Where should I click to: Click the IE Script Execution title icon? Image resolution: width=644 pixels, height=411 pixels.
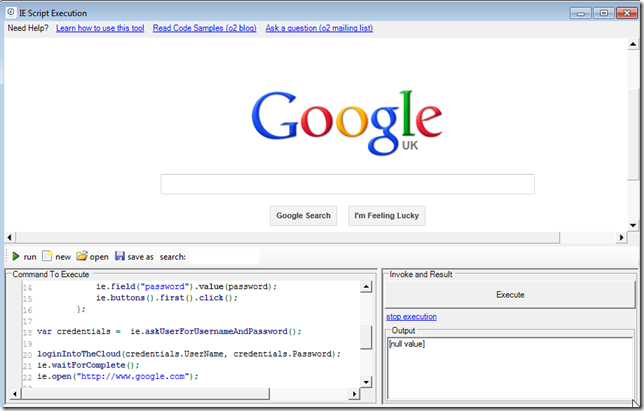click(11, 12)
